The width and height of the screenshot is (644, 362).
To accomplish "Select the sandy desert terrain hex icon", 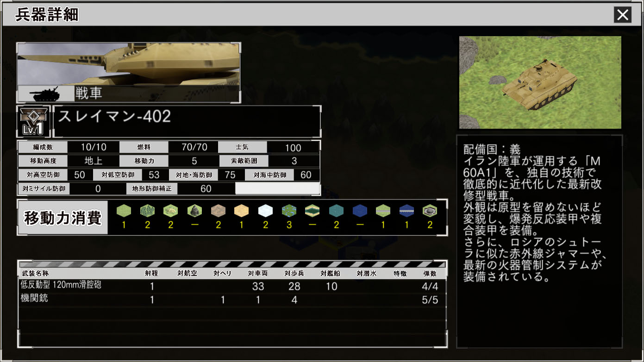I will [x=242, y=211].
